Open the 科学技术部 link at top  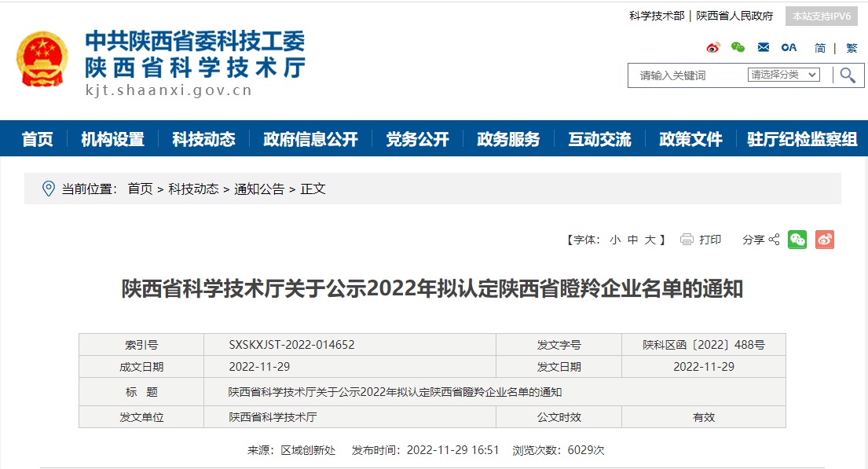point(657,16)
